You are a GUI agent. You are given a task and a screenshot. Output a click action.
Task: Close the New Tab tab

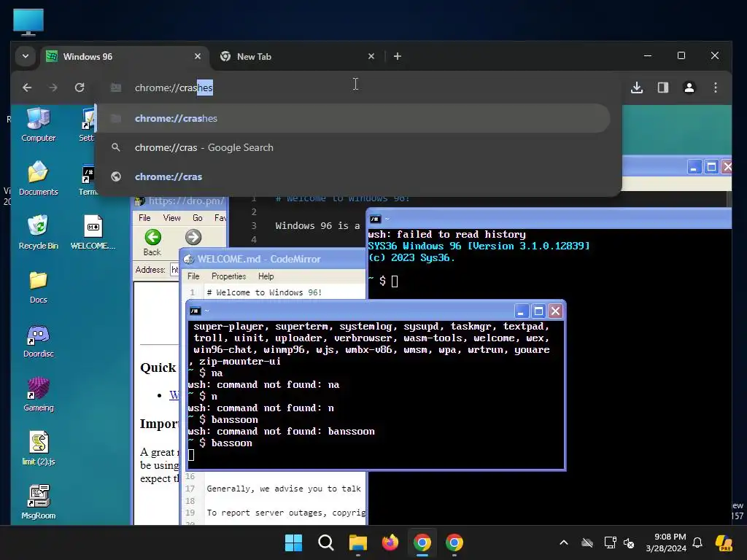(x=371, y=56)
